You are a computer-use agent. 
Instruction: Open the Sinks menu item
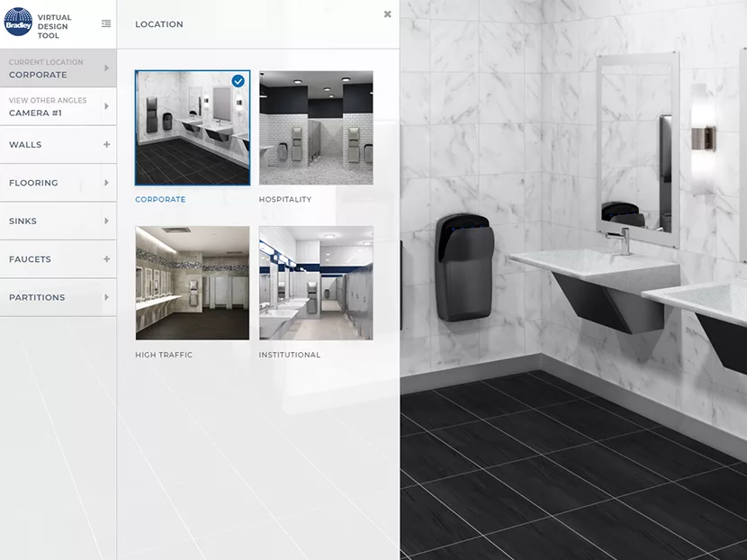tap(22, 221)
